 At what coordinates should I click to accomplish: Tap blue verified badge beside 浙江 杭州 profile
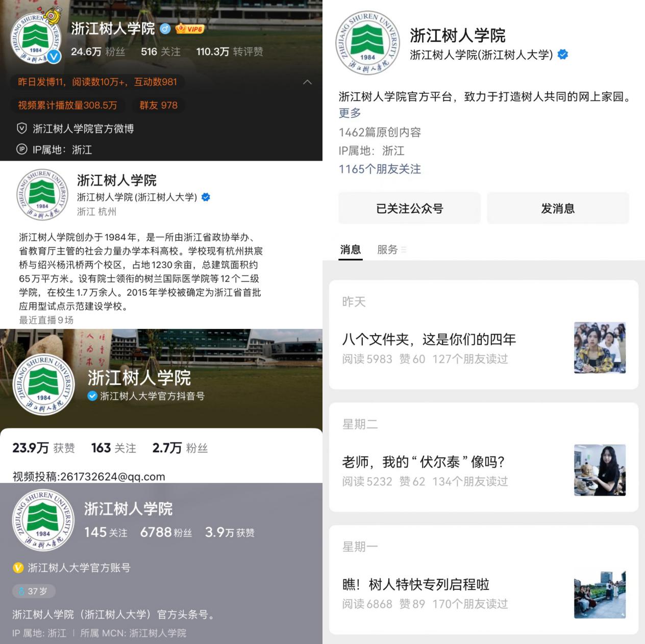click(206, 197)
